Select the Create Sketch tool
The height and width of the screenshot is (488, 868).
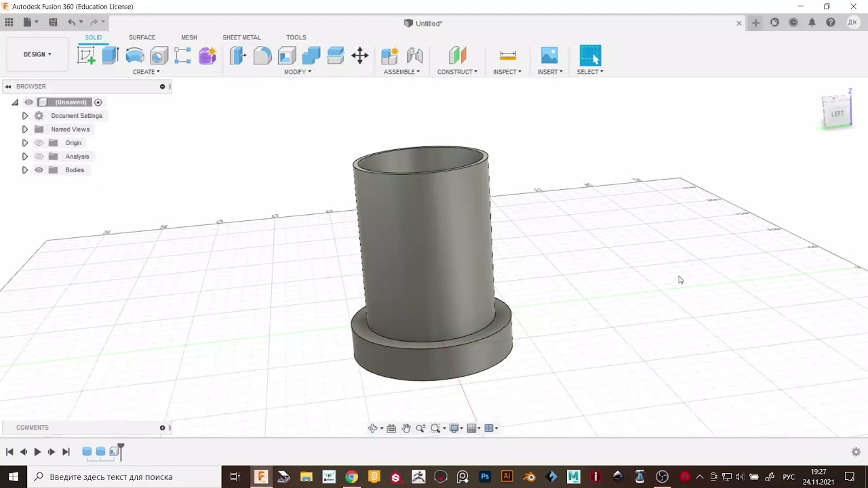(86, 56)
